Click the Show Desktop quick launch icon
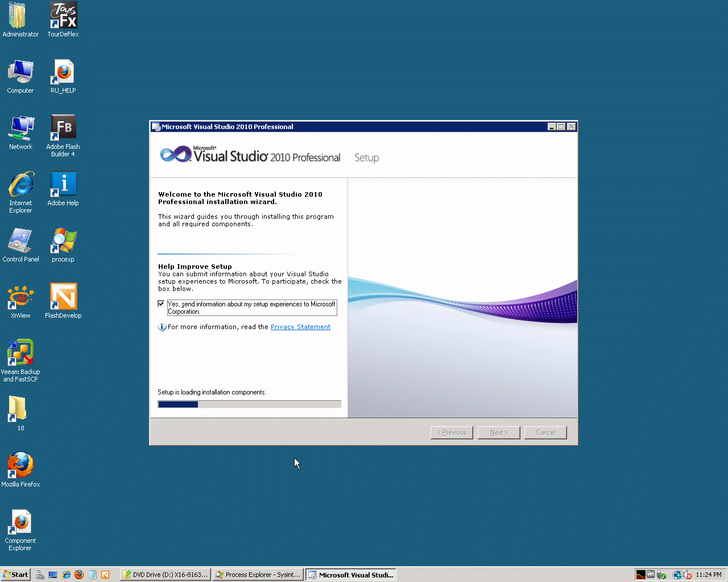Screen dimensions: 728x582 point(53,575)
